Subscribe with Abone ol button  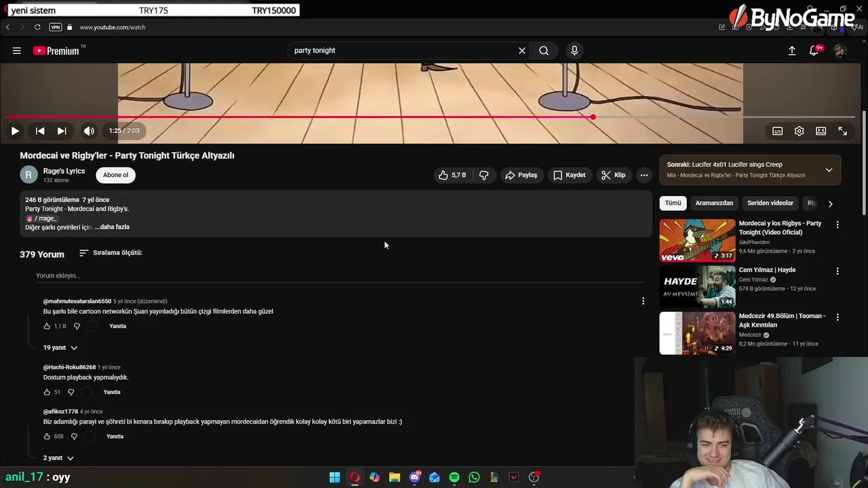tap(115, 175)
